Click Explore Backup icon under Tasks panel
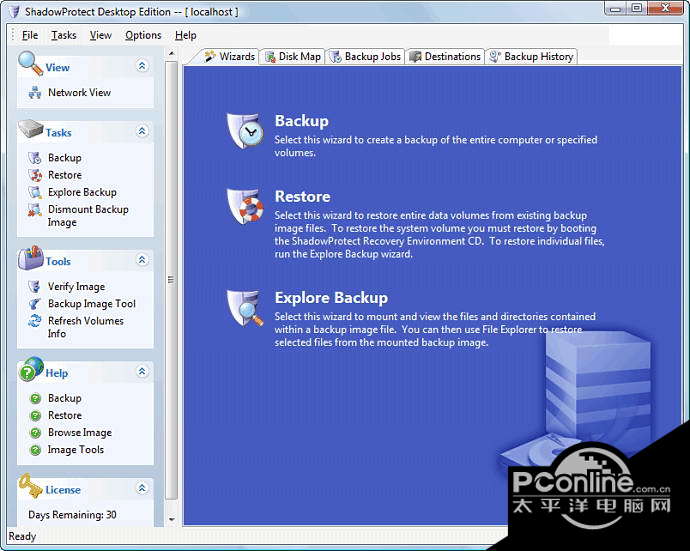 [35, 192]
